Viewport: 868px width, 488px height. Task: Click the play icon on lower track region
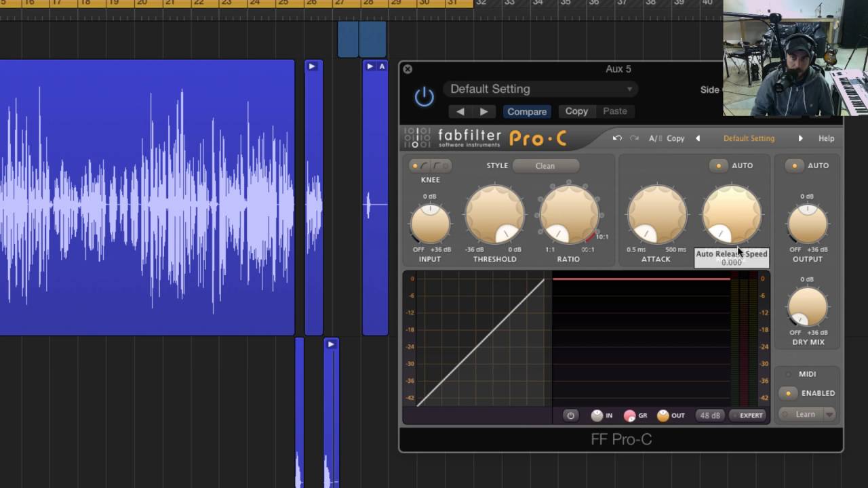click(331, 344)
